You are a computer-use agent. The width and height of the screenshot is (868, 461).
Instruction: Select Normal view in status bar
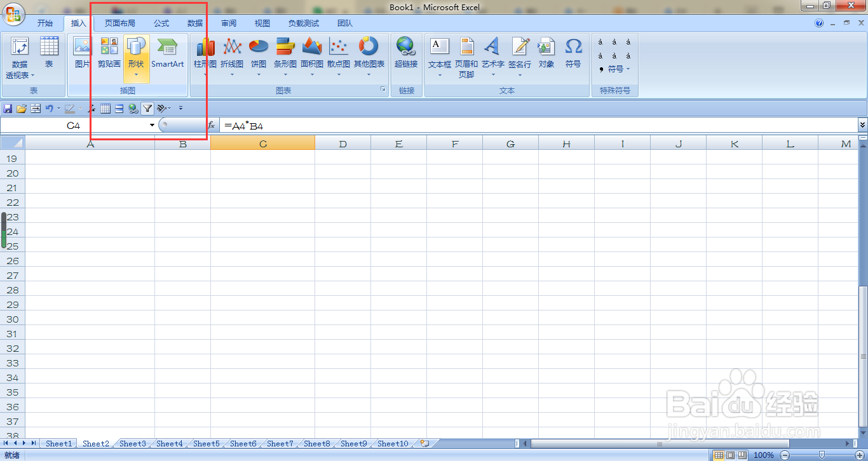(719, 455)
